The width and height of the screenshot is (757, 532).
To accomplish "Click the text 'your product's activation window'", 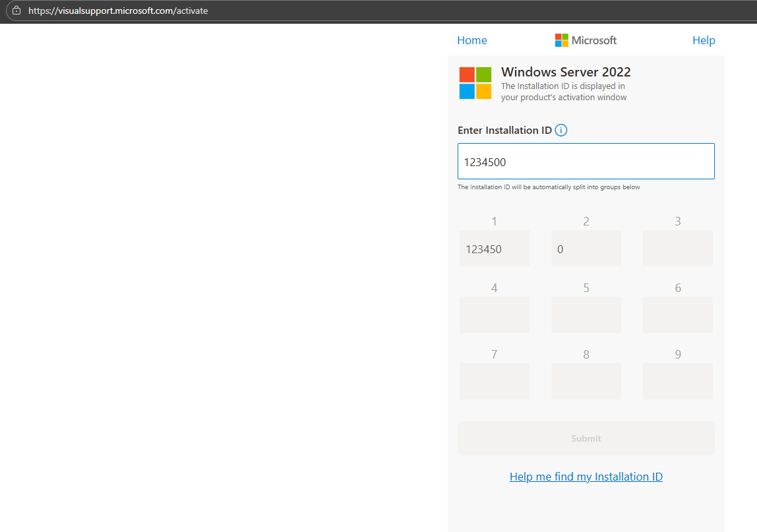I will pos(563,97).
